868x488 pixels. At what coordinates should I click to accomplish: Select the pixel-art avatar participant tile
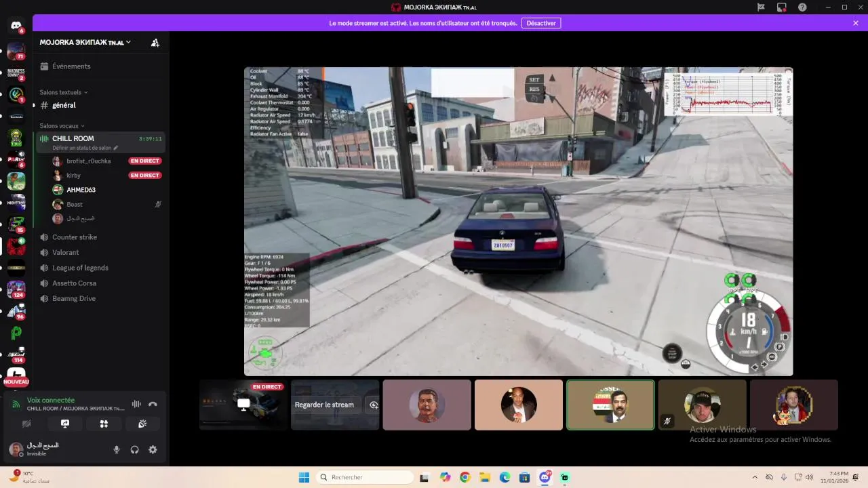click(x=794, y=405)
